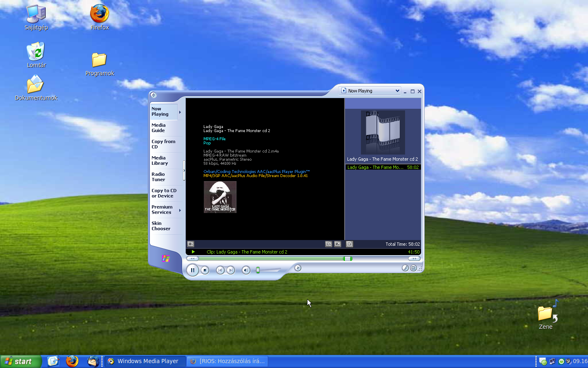
Task: Stop playback using the stop button
Action: 205,270
